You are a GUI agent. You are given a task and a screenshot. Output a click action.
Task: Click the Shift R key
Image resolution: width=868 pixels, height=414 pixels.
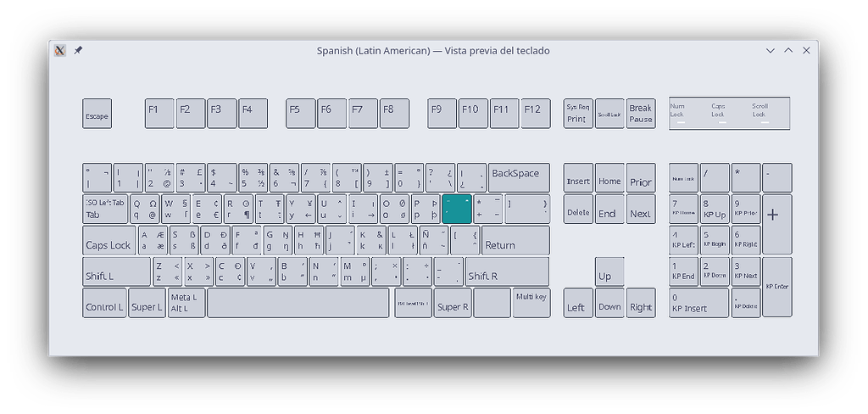pos(508,271)
